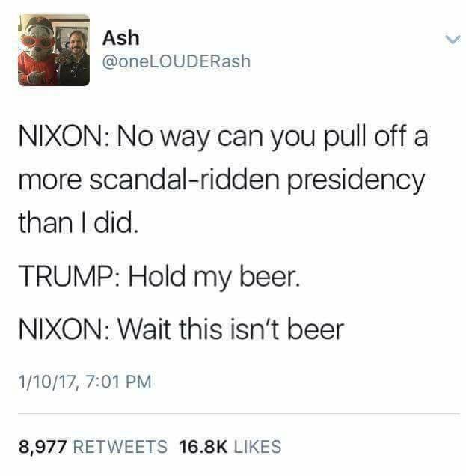Click the bearded man in the avatar
The width and height of the screenshot is (466, 476).
(75, 56)
